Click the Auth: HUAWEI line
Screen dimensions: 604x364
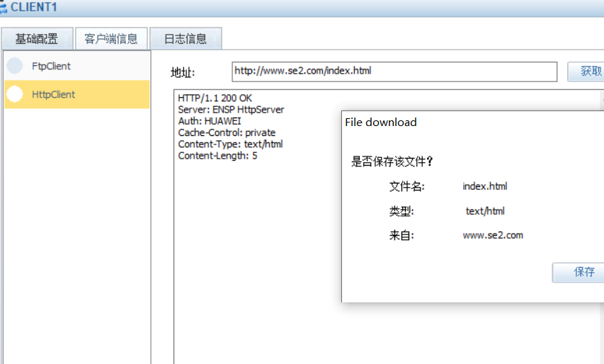click(x=210, y=121)
